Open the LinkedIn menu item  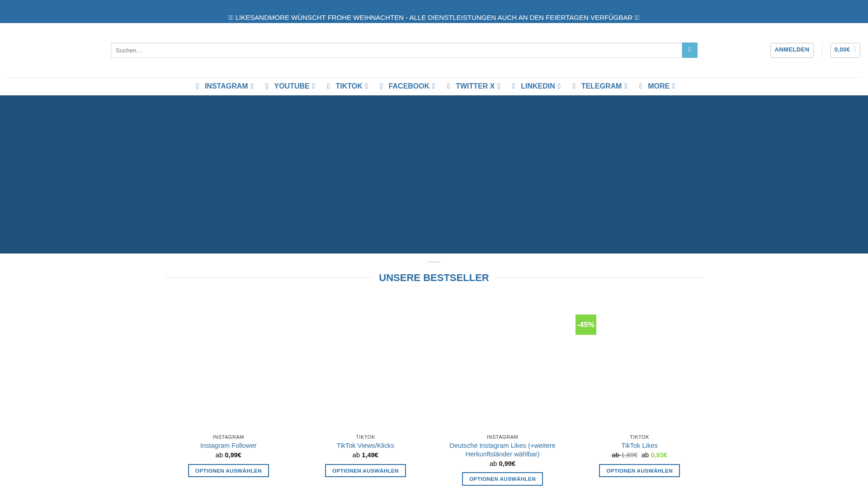[538, 86]
